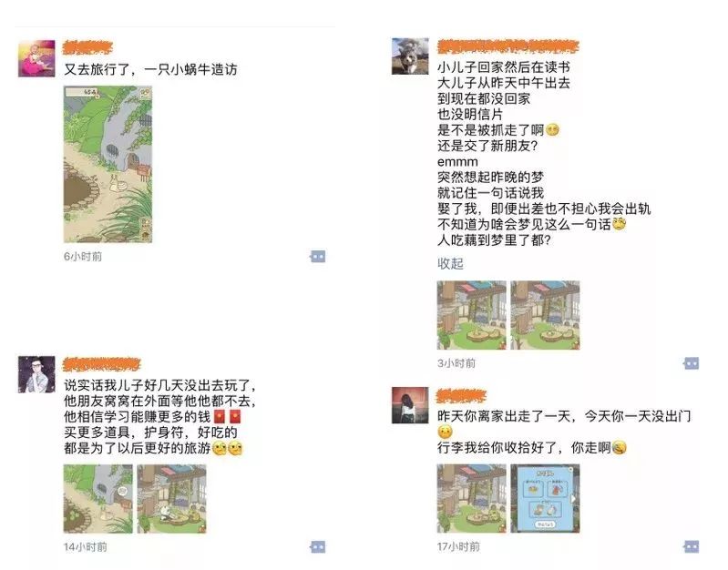Open the snail garden screenshot
Screen dimensions: 728x570
pos(108,164)
